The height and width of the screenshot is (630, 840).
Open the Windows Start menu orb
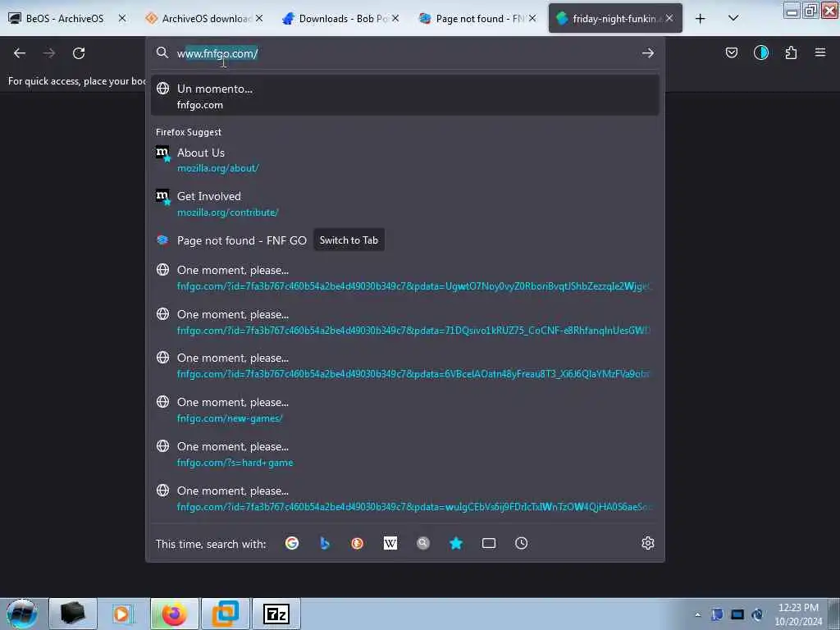click(x=22, y=614)
